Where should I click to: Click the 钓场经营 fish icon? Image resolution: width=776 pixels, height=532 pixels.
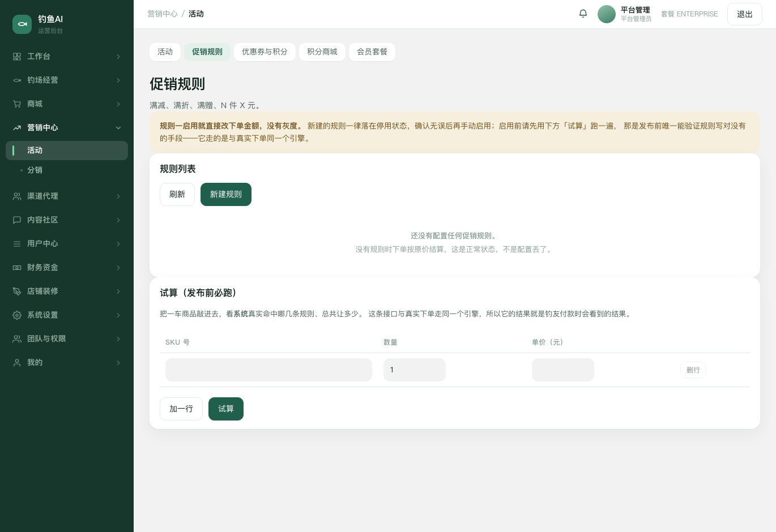click(17, 80)
